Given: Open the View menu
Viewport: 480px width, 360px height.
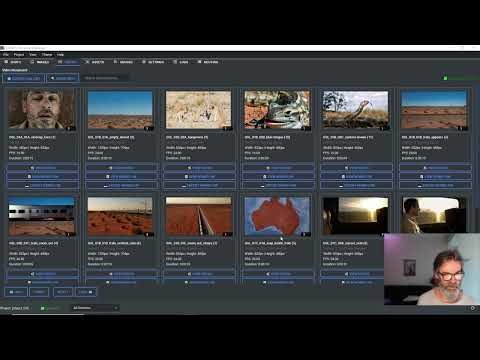Looking at the screenshot, I should (33, 55).
